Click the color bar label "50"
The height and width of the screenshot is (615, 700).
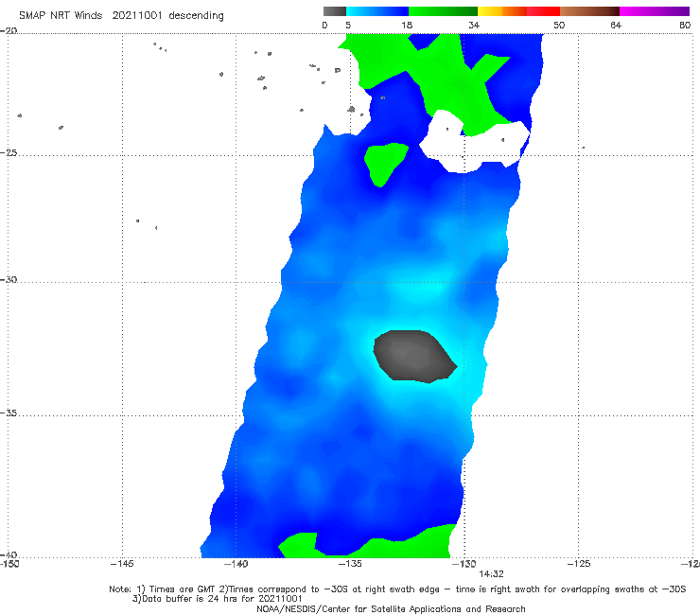click(x=559, y=25)
